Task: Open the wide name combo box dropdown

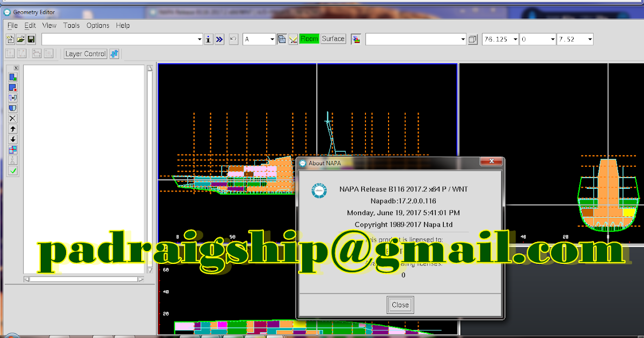Action: click(x=199, y=39)
